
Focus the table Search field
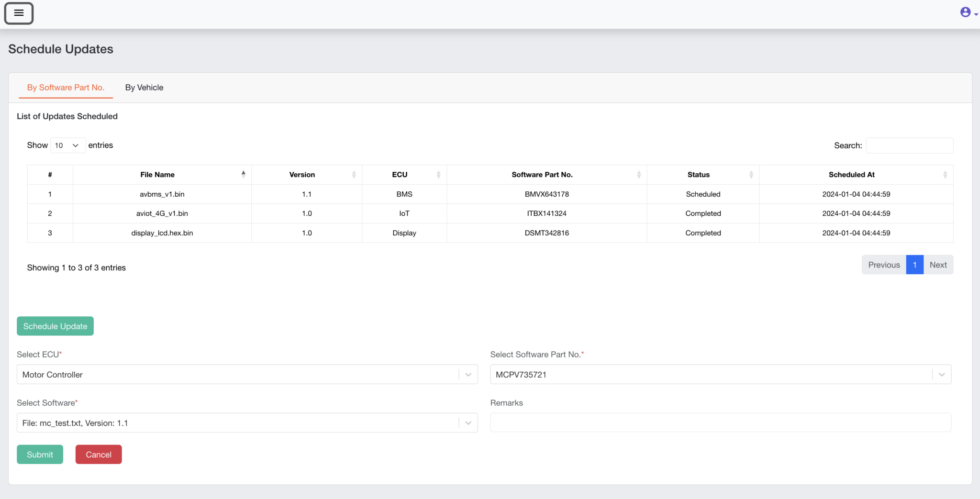pos(909,145)
